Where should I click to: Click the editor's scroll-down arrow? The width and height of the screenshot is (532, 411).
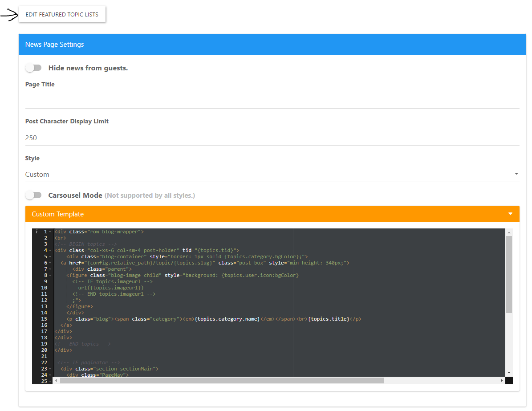[509, 373]
